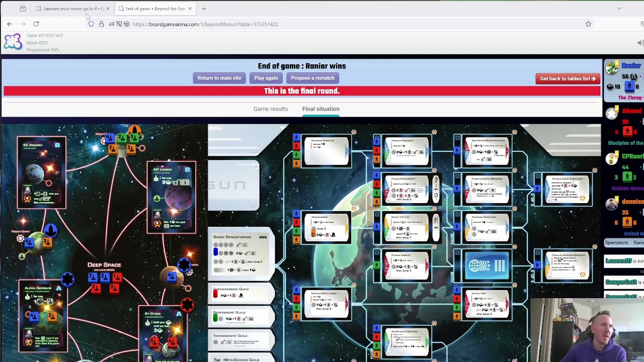Open the Narrow Beam Lasers technology card

coord(326,304)
